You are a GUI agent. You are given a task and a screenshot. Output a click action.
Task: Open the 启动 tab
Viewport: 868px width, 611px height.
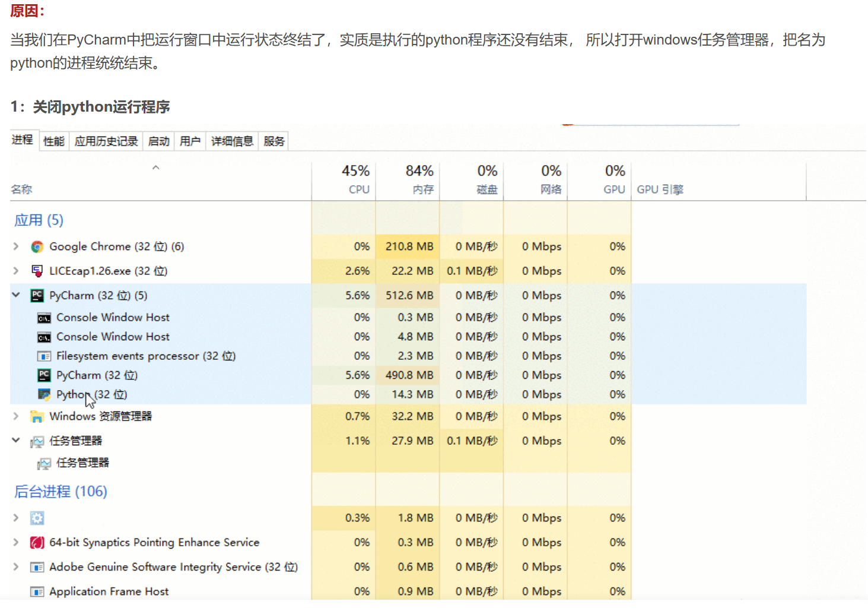click(x=158, y=141)
